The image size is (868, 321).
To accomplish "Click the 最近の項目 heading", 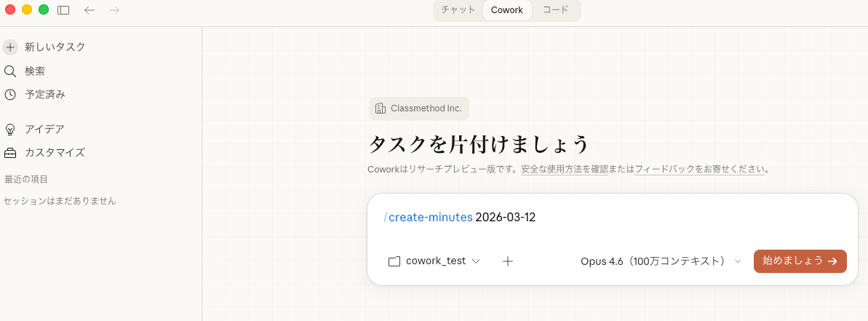I will (x=26, y=179).
